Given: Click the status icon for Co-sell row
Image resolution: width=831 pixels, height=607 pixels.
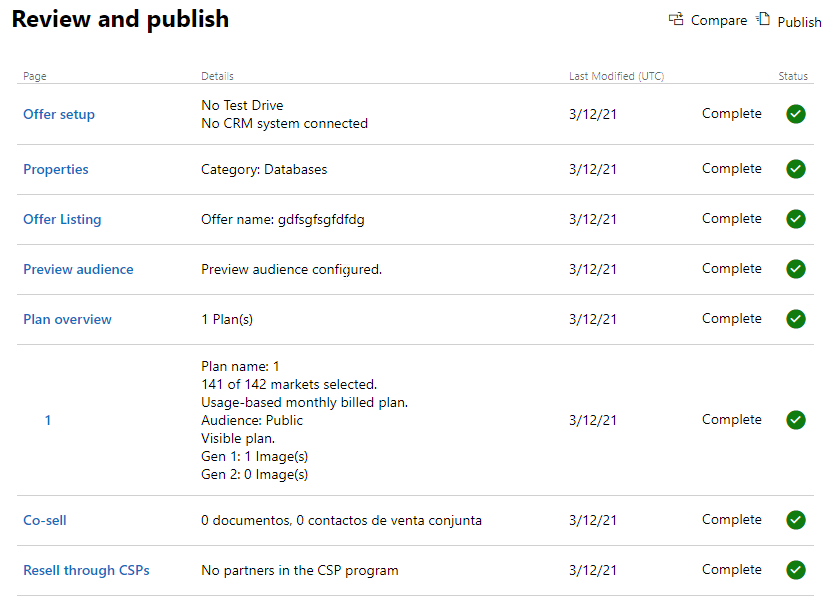Looking at the screenshot, I should click(x=796, y=520).
